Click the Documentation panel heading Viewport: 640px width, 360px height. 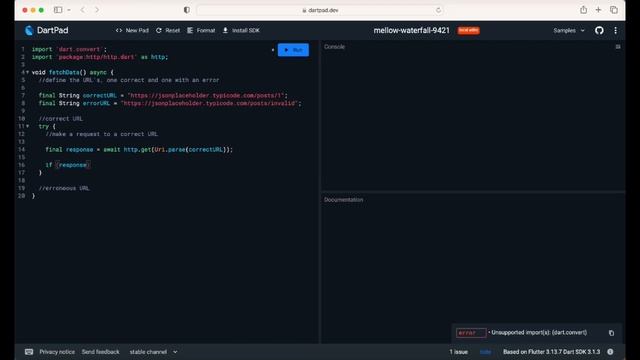(x=344, y=200)
